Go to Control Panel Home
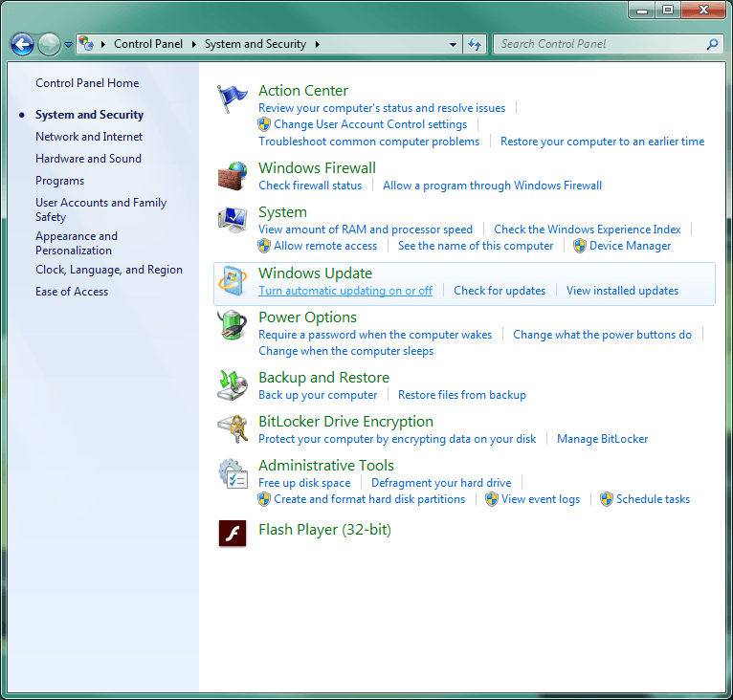This screenshot has height=700, width=733. (87, 83)
